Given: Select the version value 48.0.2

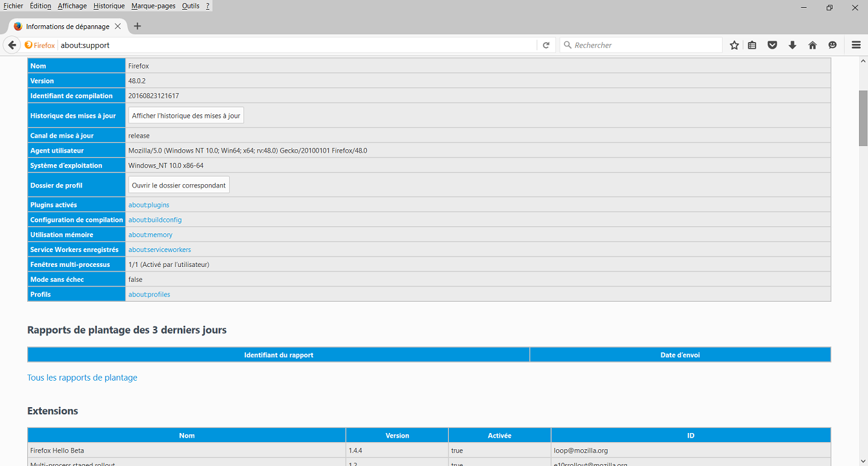Looking at the screenshot, I should coord(136,81).
